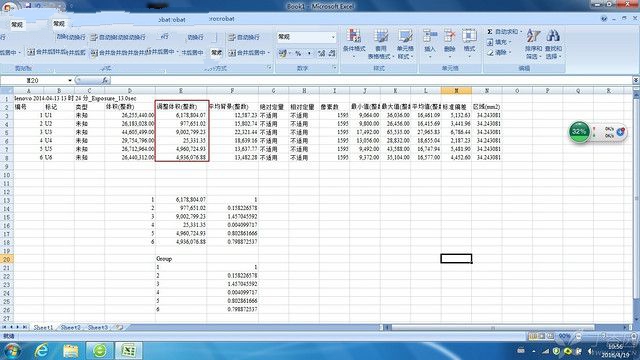Switch to the Sheet2 tab
This screenshot has height=360, width=640.
[70, 327]
